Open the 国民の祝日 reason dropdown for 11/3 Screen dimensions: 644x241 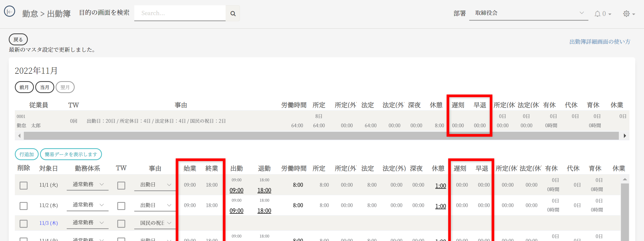(x=155, y=223)
